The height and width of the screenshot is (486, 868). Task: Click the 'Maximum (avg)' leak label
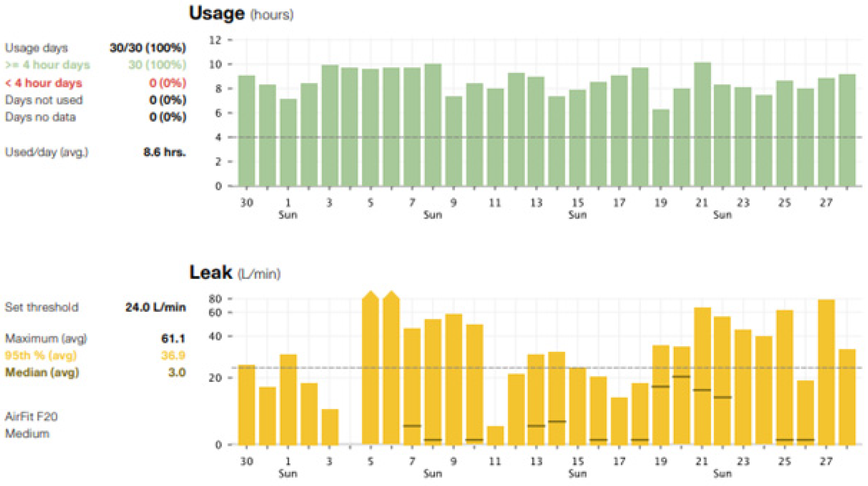(x=46, y=338)
